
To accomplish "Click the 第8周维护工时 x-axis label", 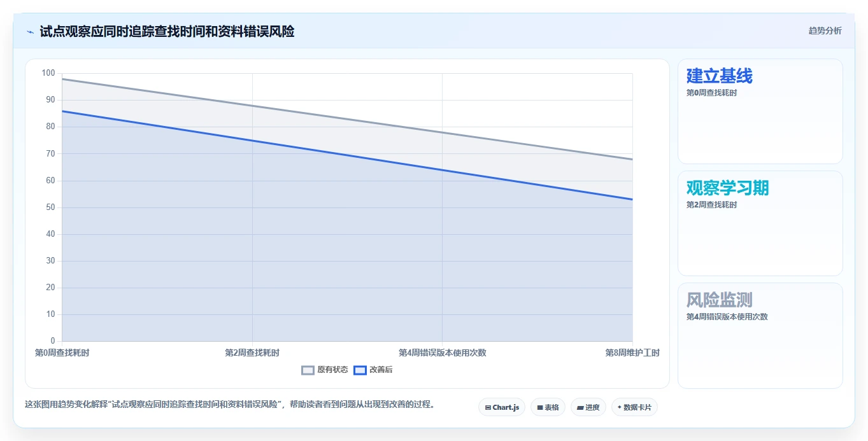I will coord(632,353).
